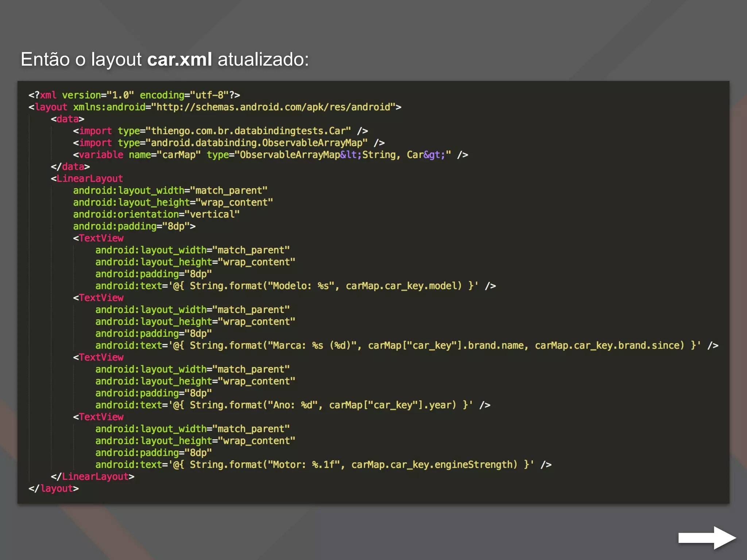Click the closing </LinearLayout> tag
The width and height of the screenshot is (747, 560).
tap(93, 477)
